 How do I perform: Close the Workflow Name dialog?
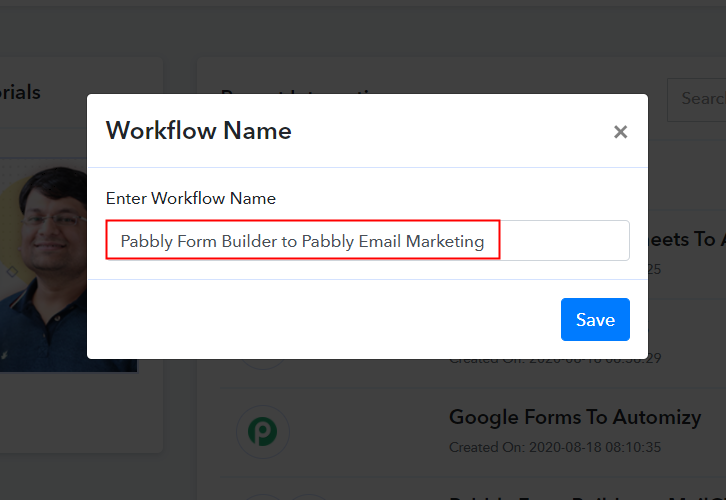point(620,132)
